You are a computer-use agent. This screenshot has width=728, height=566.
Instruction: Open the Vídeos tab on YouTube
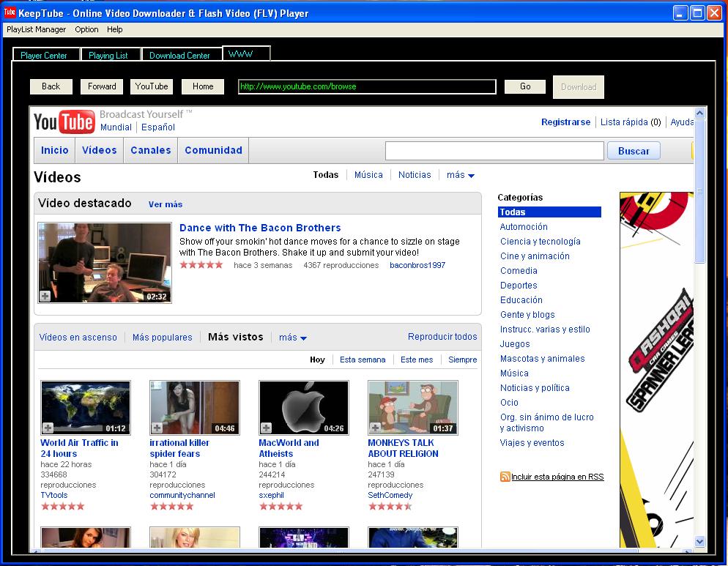point(100,150)
